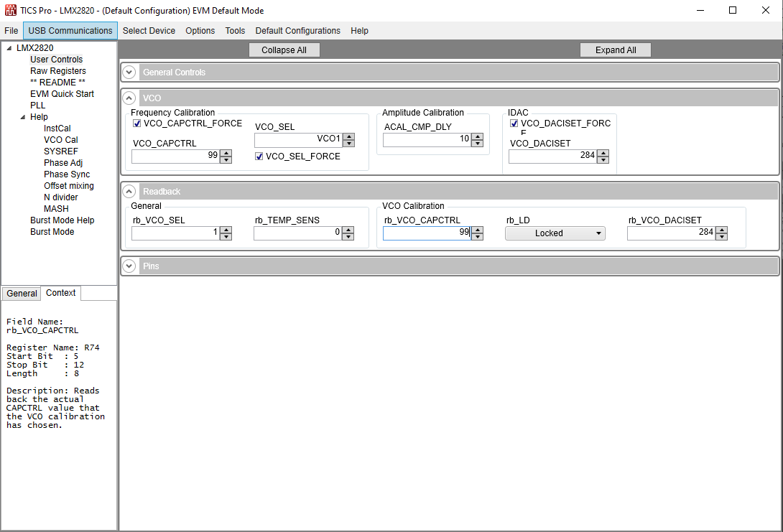783x532 pixels.
Task: Toggle the VCO_DACISET_FORCE checkbox
Action: pos(514,123)
